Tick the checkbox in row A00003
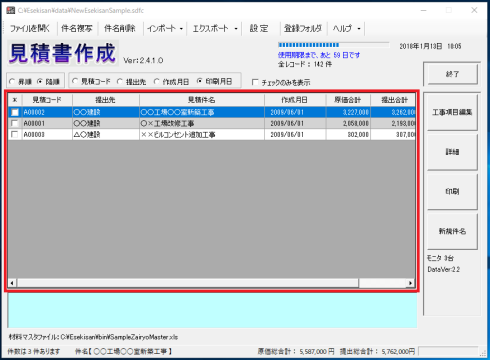The width and height of the screenshot is (490, 360). (15, 134)
